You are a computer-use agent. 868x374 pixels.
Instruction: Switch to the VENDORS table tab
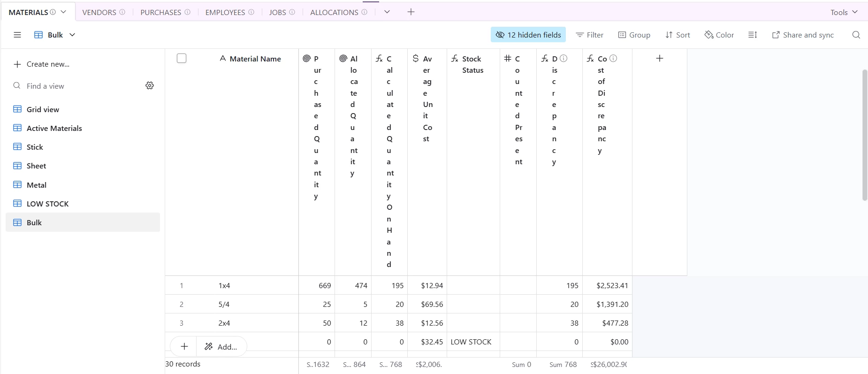[x=104, y=12]
